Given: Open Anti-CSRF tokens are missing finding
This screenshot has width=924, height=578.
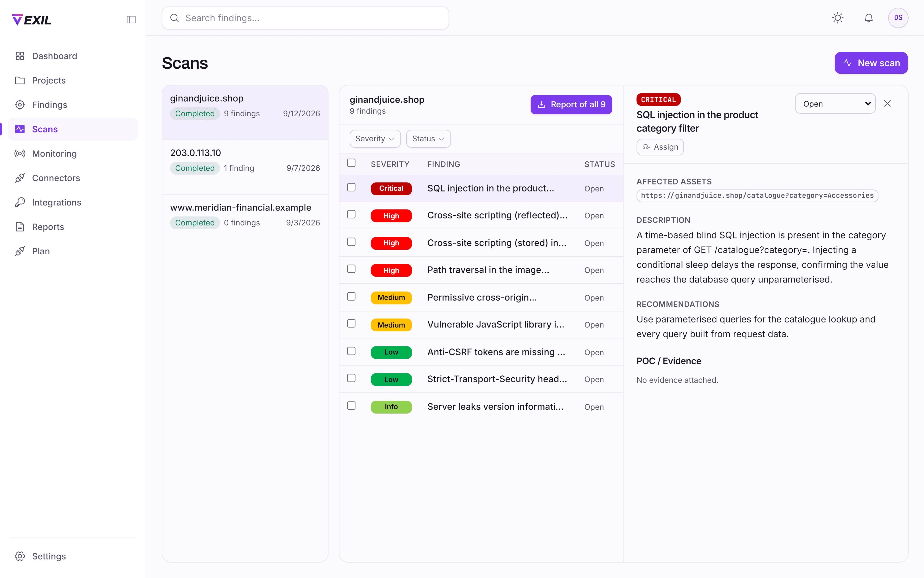Looking at the screenshot, I should click(x=481, y=352).
